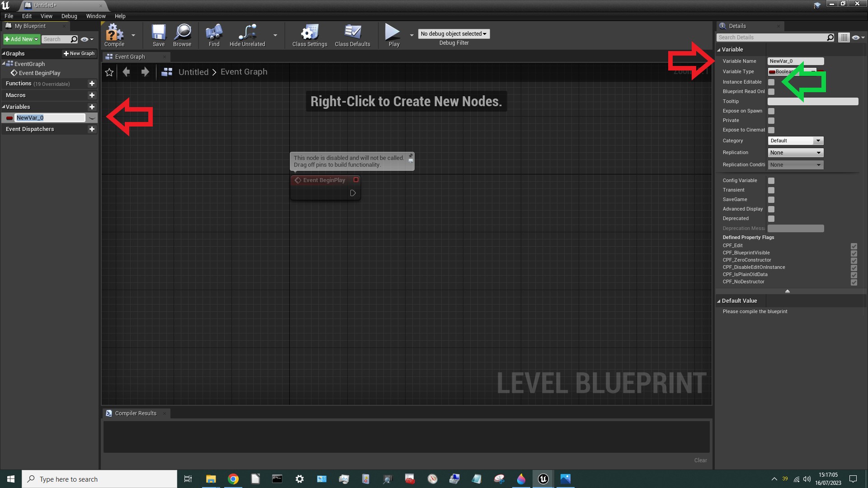Enable Instance Editable checkbox
The height and width of the screenshot is (488, 868).
tap(771, 82)
